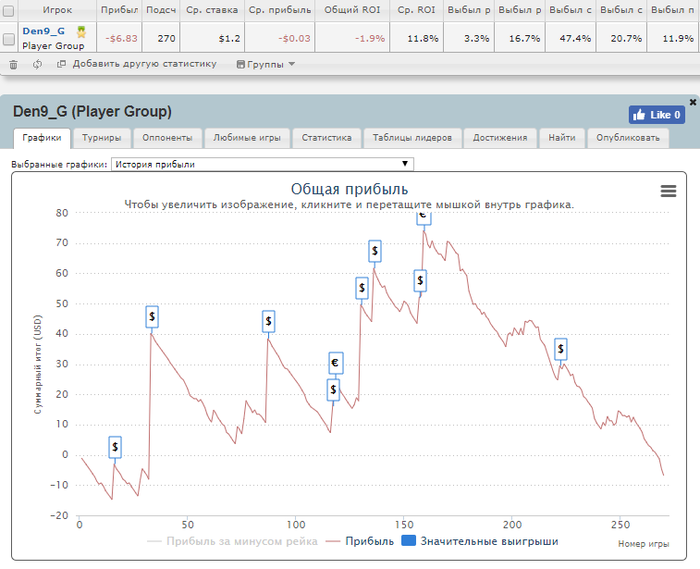700x569 pixels.
Task: Switch to the Статистика tab
Action: pyautogui.click(x=326, y=138)
